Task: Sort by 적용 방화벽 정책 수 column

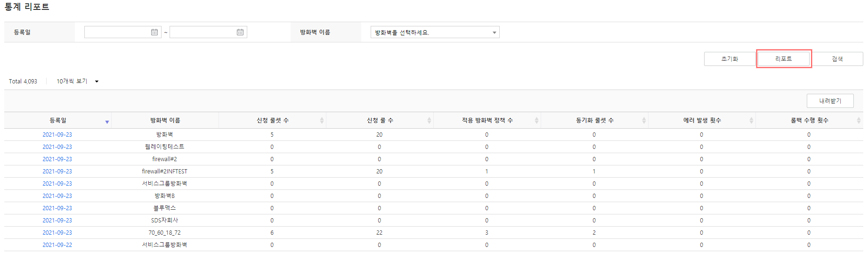Action: pos(536,121)
